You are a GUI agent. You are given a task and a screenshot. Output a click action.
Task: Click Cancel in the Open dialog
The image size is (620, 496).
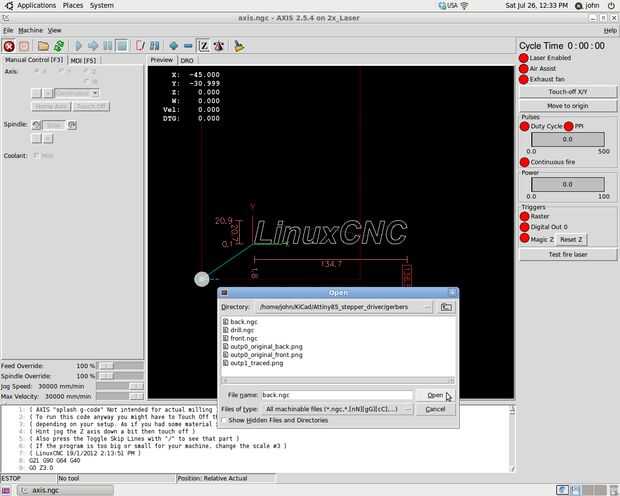(435, 409)
